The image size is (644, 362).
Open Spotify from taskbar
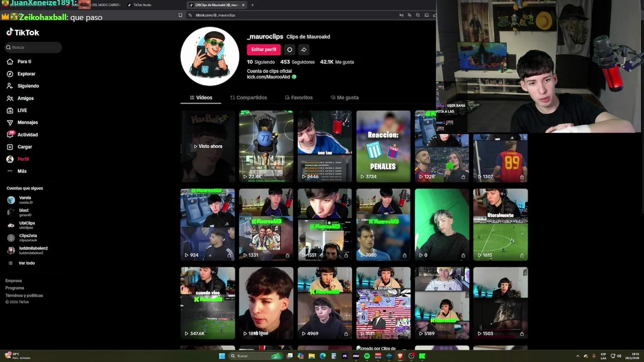pos(367,356)
